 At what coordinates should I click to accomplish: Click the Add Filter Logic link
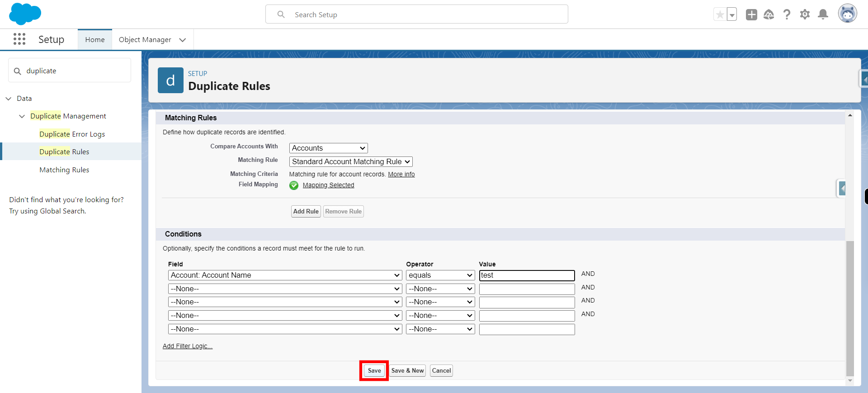[188, 346]
